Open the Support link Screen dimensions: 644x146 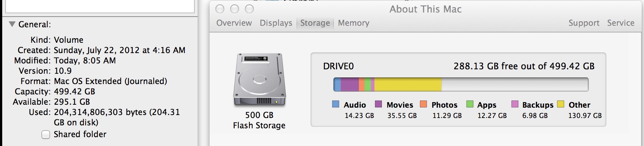click(x=584, y=23)
